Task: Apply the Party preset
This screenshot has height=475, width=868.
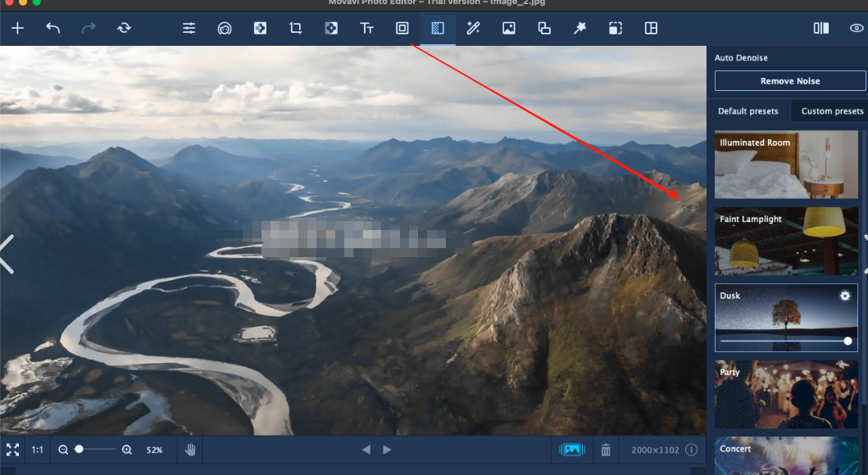Action: (x=786, y=394)
